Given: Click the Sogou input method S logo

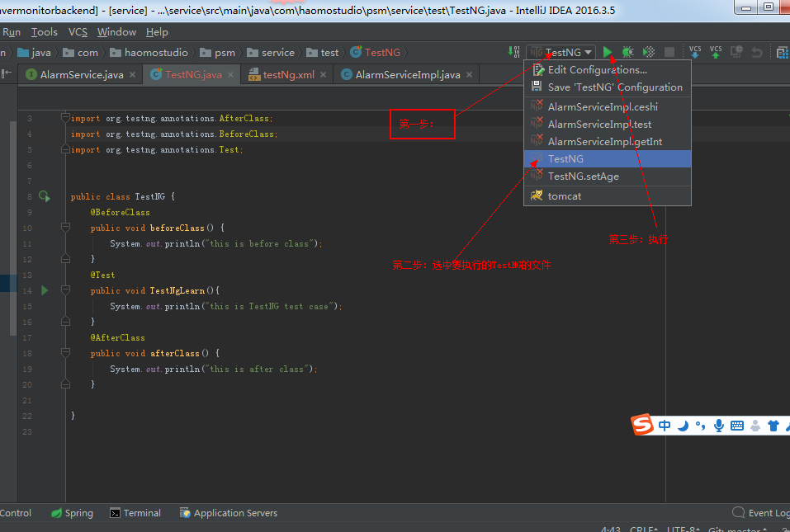Looking at the screenshot, I should [642, 425].
